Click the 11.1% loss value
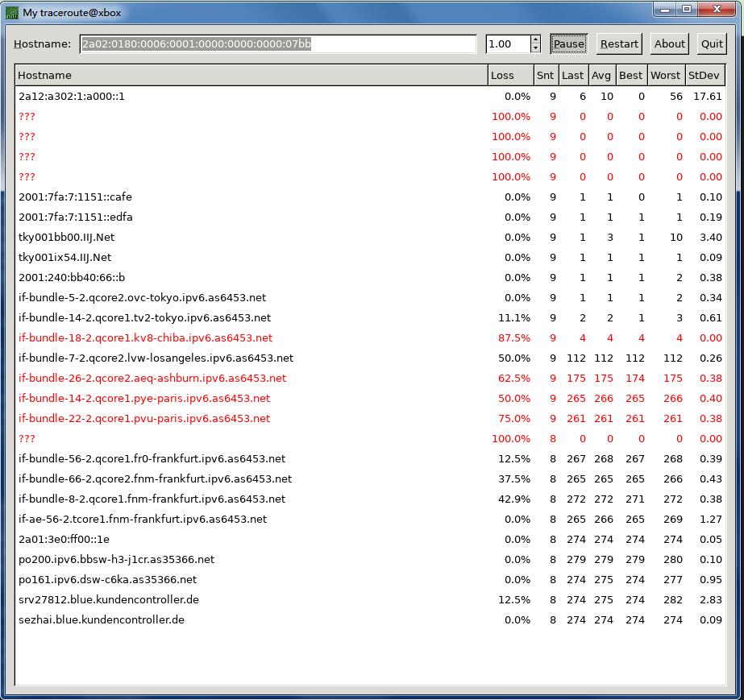 click(514, 317)
